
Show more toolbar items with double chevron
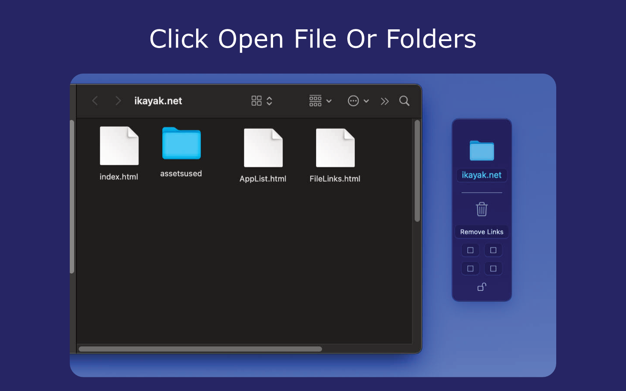384,101
